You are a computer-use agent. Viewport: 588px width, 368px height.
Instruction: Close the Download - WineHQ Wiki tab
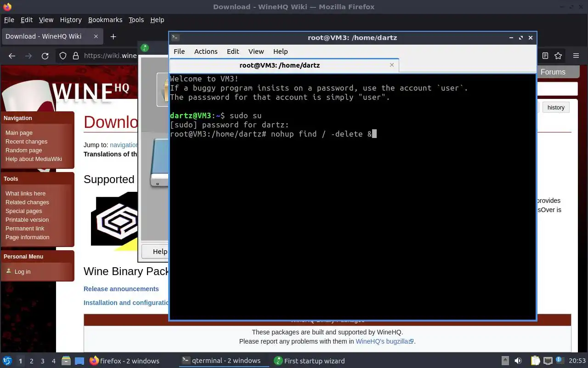point(96,36)
